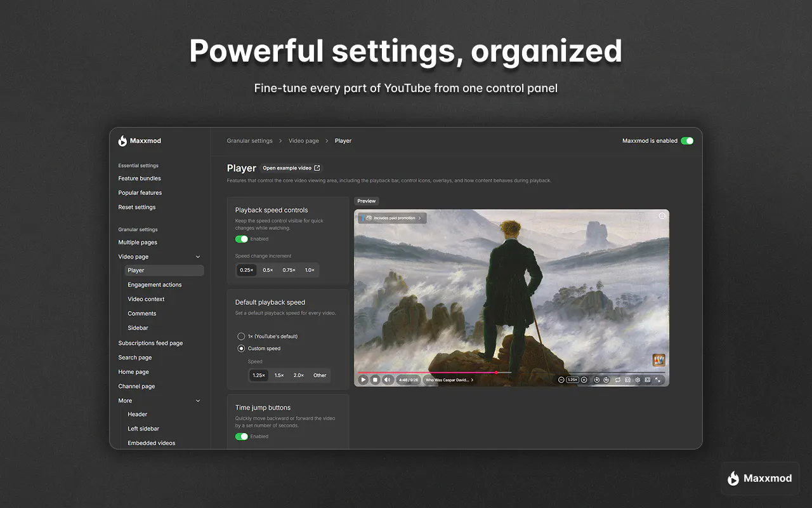Open Subscriptions feed page settings
Viewport: 812px width, 508px height.
click(150, 344)
